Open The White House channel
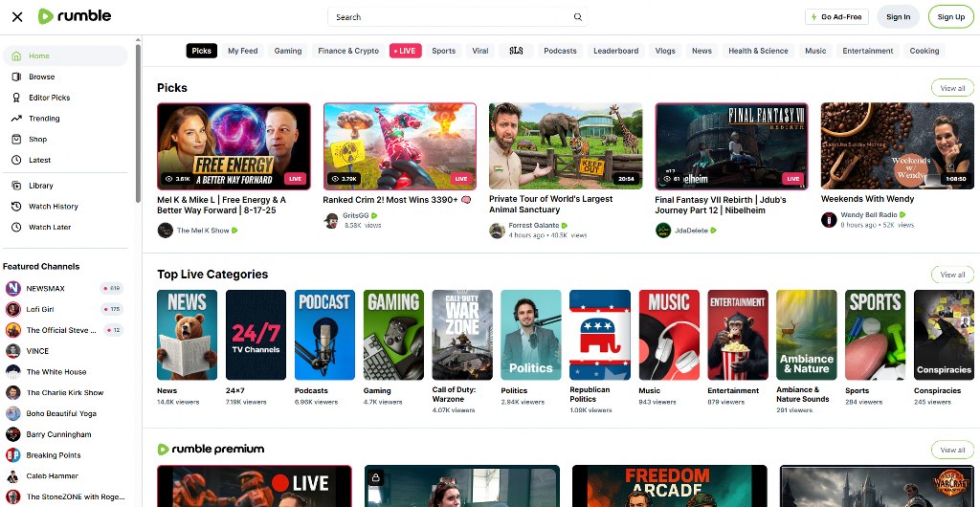980x507 pixels. (64, 371)
